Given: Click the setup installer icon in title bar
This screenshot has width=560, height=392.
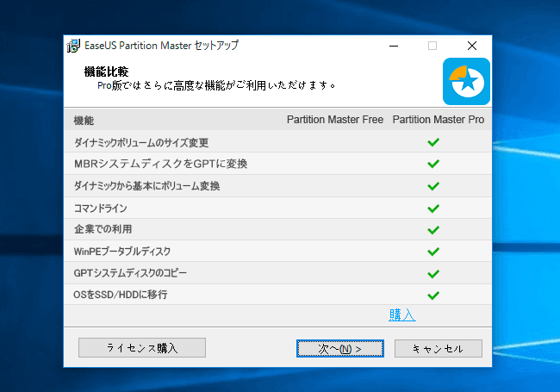Looking at the screenshot, I should 73,46.
